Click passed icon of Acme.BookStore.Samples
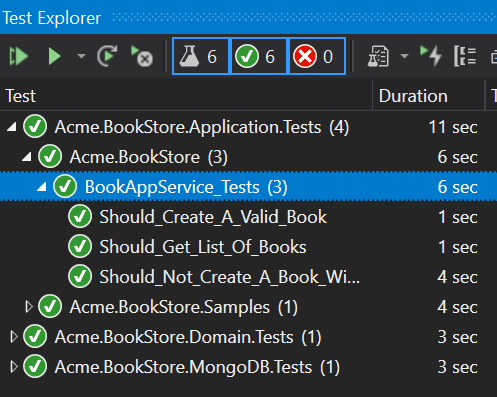The height and width of the screenshot is (397, 497). [50, 306]
